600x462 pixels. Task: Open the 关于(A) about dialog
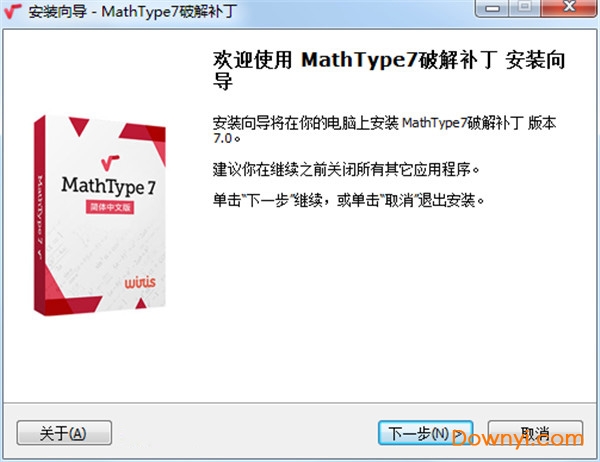point(64,433)
